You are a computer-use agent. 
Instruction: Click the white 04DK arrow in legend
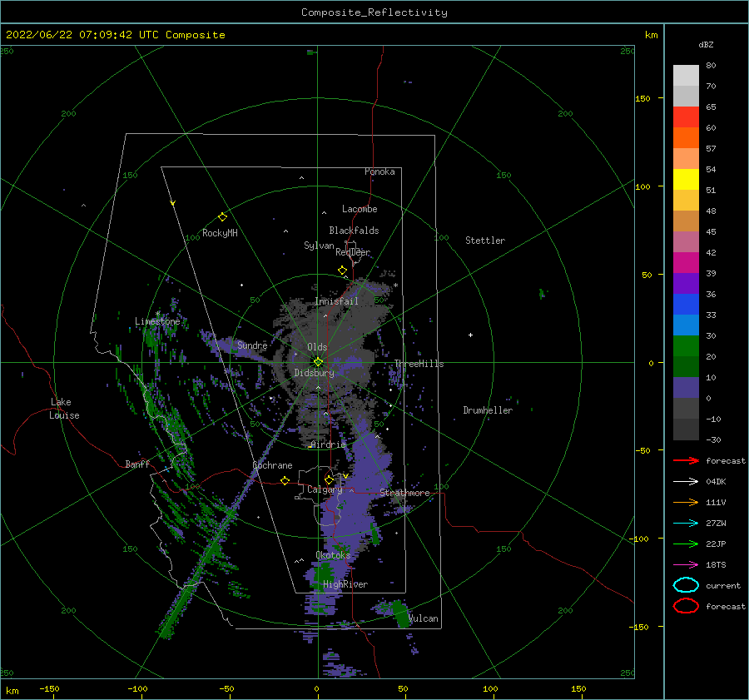pyautogui.click(x=686, y=482)
